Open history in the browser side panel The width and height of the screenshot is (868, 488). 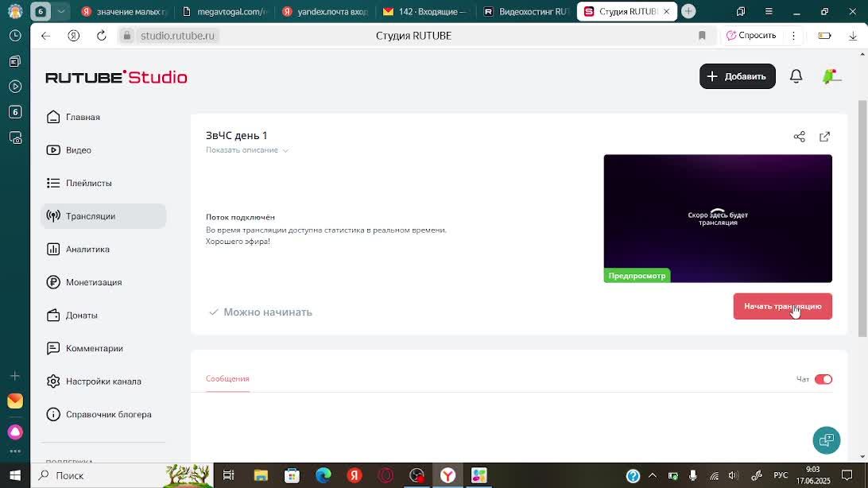pos(15,36)
